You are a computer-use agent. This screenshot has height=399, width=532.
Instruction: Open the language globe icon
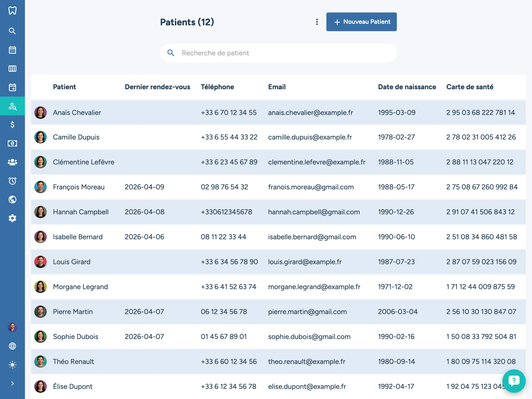tap(12, 346)
